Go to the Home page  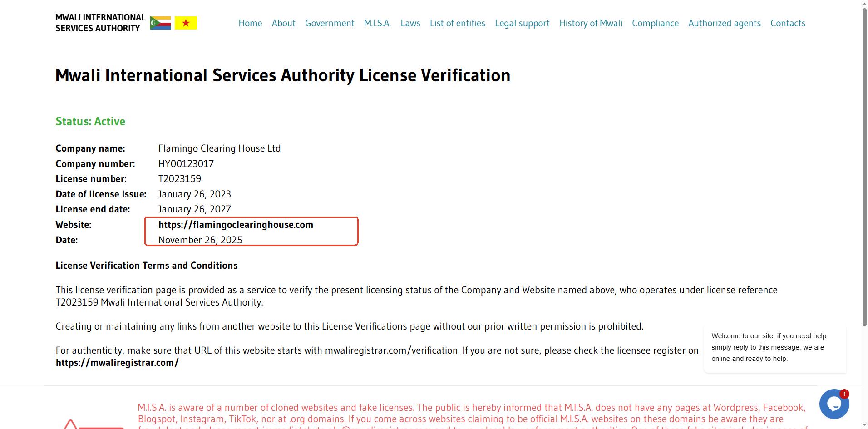[x=250, y=23]
